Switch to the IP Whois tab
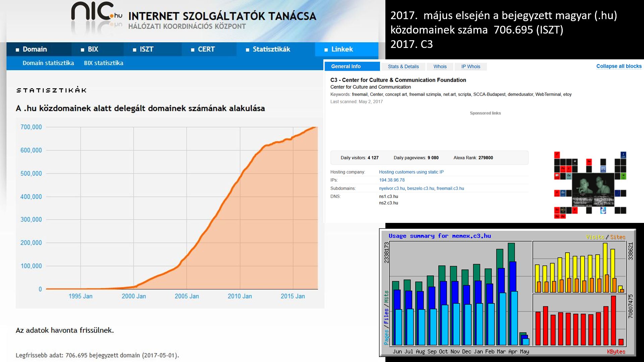 (471, 67)
